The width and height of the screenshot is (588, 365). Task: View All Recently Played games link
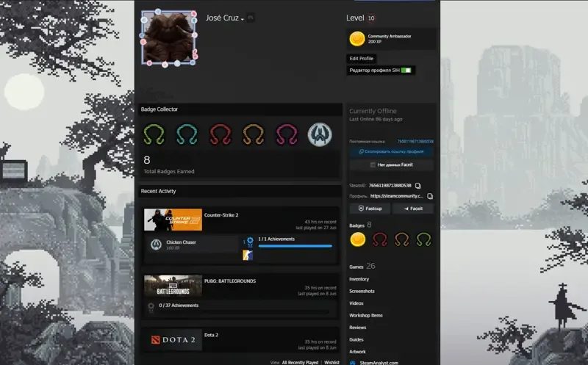point(300,362)
